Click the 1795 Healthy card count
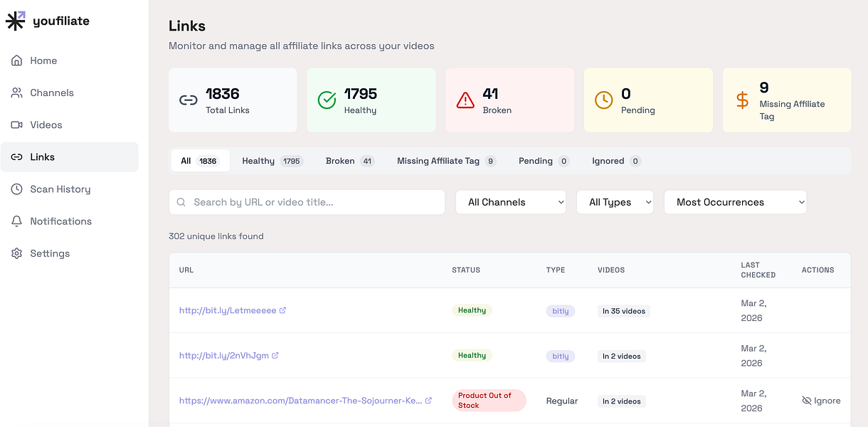 tap(361, 93)
